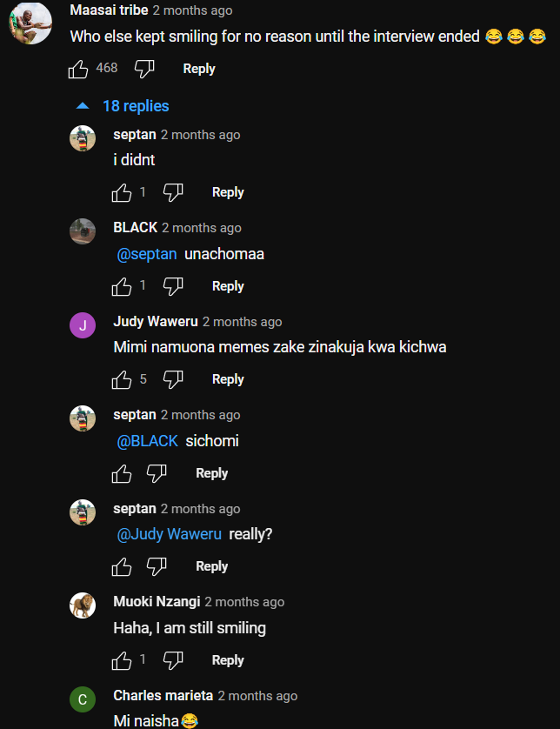Reply to Judy Waweru's comment
Image resolution: width=560 pixels, height=729 pixels.
point(228,379)
